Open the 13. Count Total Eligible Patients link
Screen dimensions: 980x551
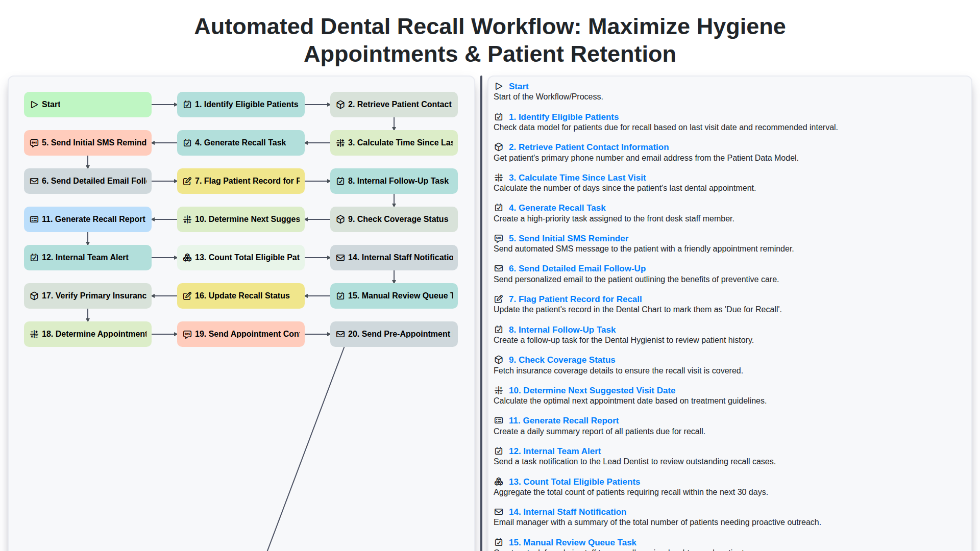click(x=574, y=482)
